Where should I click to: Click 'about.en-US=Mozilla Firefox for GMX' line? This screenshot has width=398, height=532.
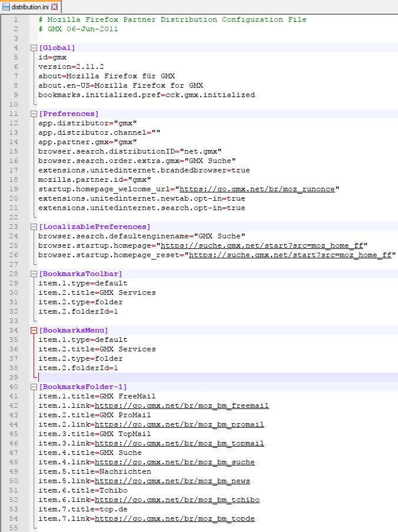pos(121,85)
